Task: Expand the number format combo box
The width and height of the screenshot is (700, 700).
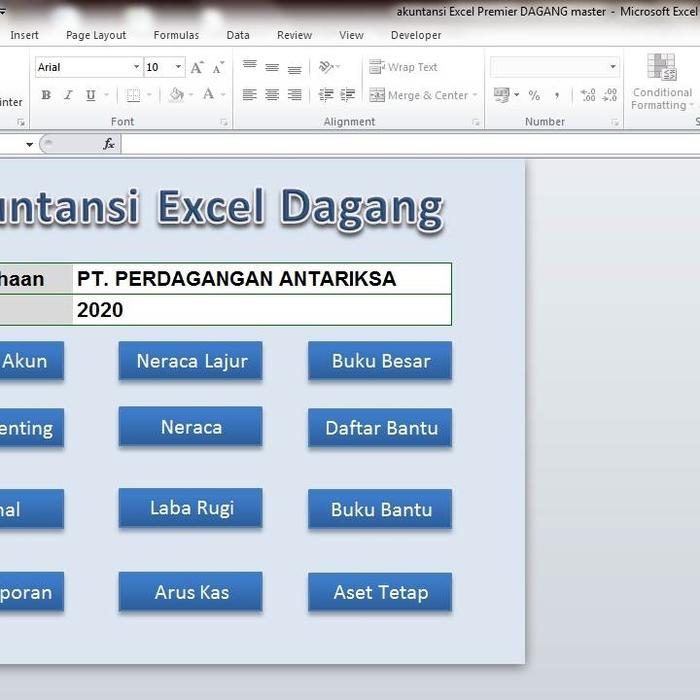Action: 612,67
